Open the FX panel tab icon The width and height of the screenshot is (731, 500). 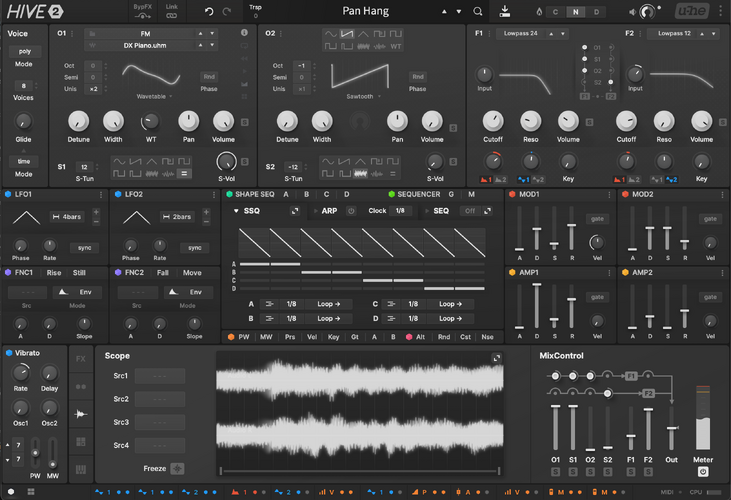pos(81,359)
